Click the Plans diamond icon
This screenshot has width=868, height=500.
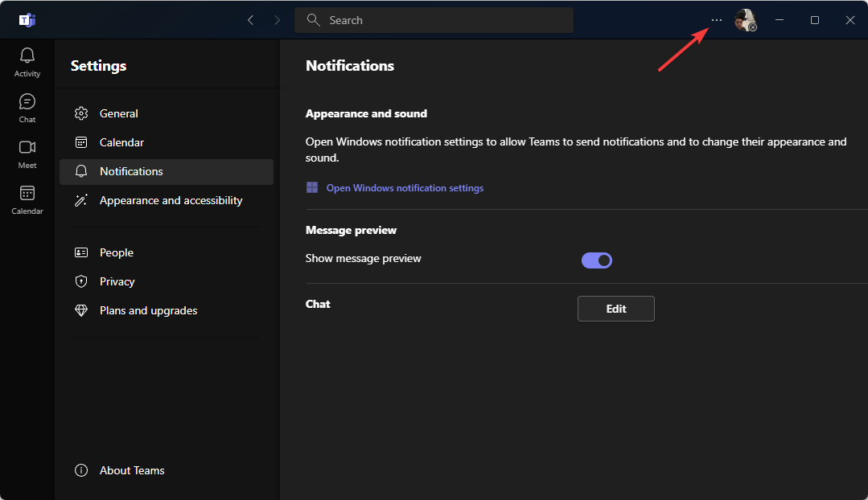[81, 310]
